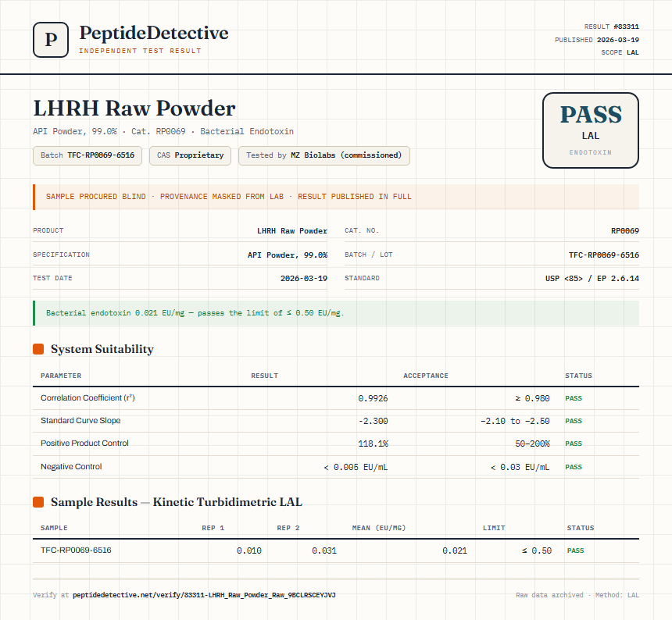Click PASS status in Positive Product Control row
This screenshot has width=672, height=620.
click(x=574, y=444)
